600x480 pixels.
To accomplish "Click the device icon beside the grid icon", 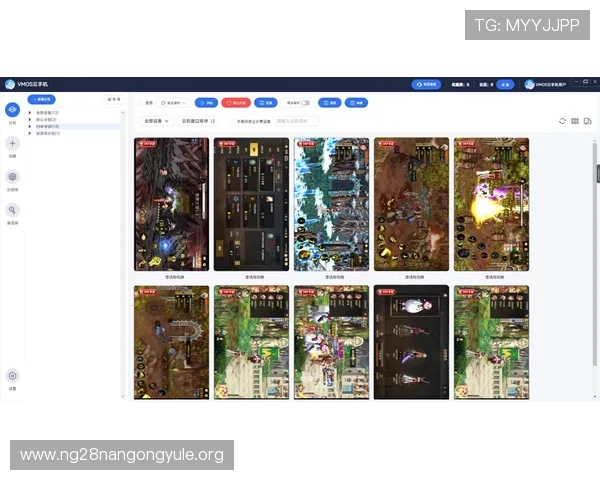I will [587, 121].
